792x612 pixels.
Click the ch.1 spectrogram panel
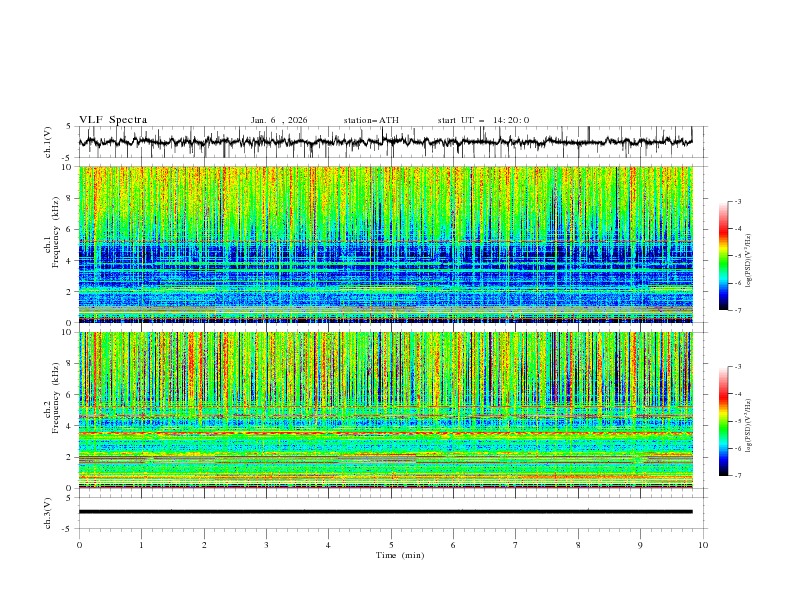(x=385, y=244)
